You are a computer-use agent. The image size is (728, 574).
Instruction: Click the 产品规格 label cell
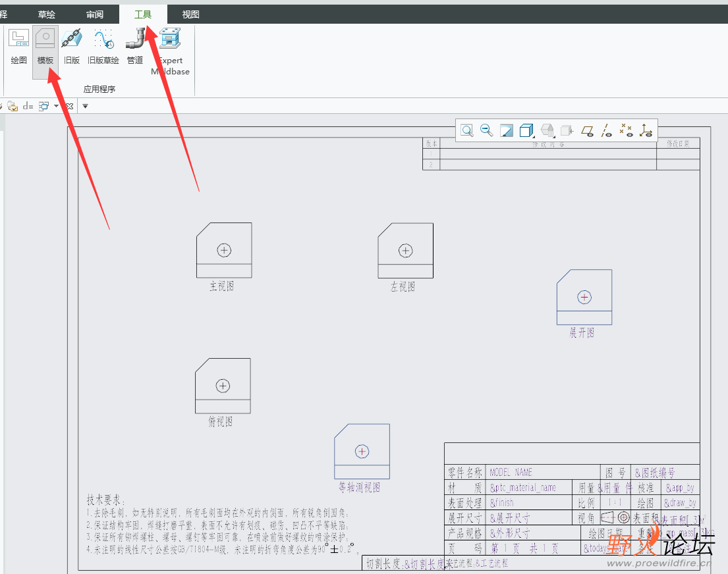(464, 533)
